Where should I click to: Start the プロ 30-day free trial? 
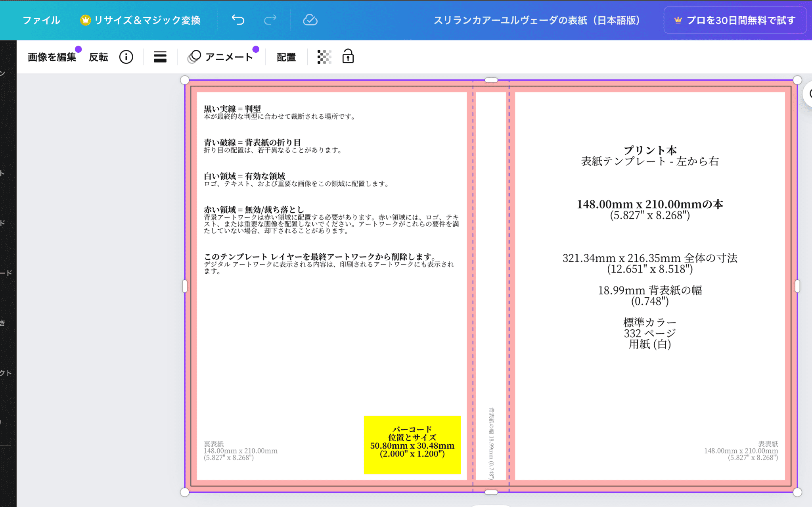(735, 20)
